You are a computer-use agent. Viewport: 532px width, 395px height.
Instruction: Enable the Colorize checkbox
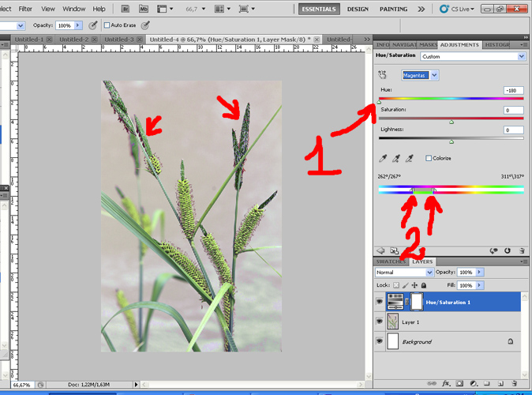[x=429, y=158]
